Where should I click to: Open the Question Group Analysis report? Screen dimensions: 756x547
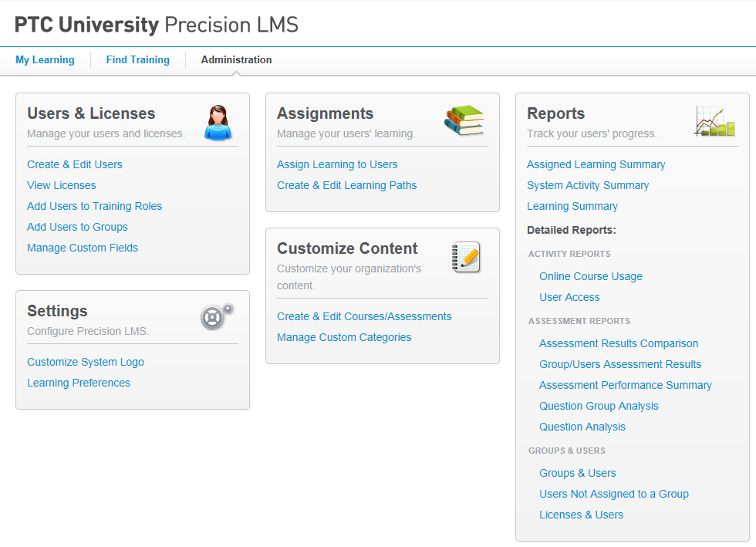[x=599, y=406]
